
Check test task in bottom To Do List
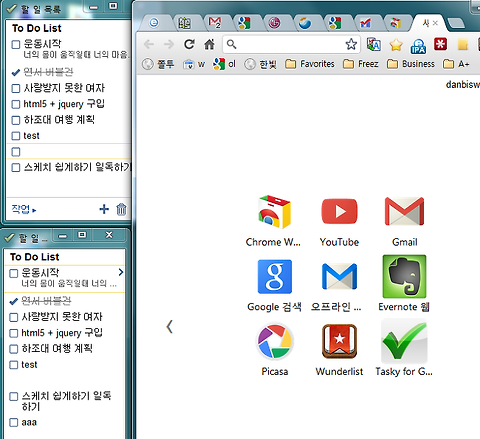click(x=14, y=365)
